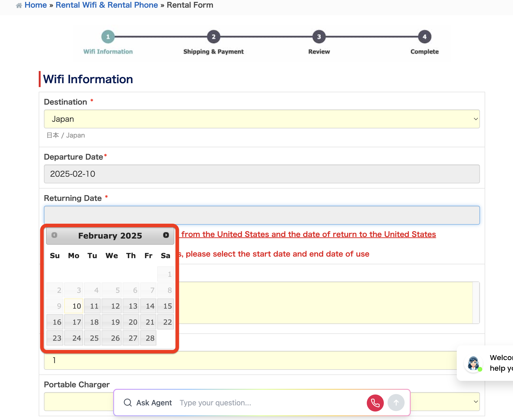Click the Returning Date input field
Screen dimensions: 513x420
pyautogui.click(x=262, y=215)
